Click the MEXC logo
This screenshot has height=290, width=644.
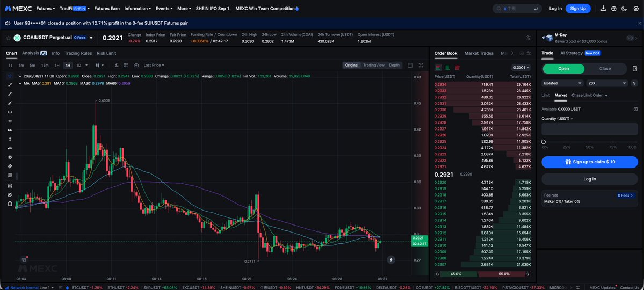pos(18,8)
